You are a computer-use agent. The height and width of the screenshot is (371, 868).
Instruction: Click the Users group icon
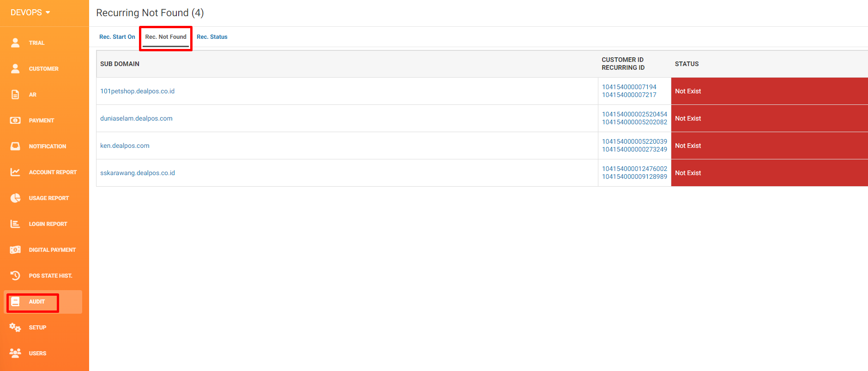click(x=15, y=353)
